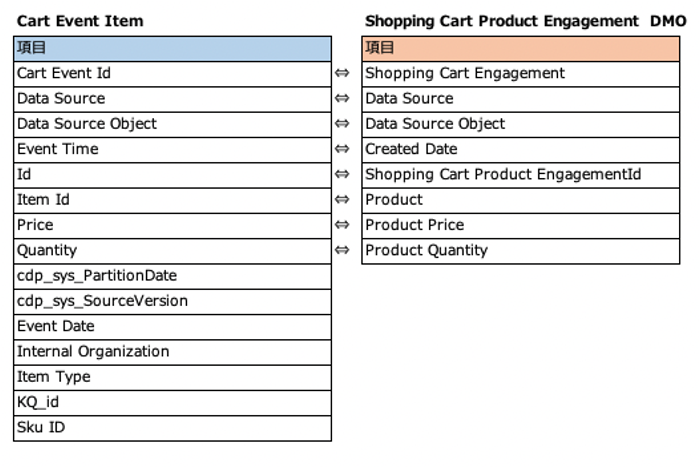Click the Internal Organization row
Image resolution: width=700 pixels, height=468 pixels.
173,352
